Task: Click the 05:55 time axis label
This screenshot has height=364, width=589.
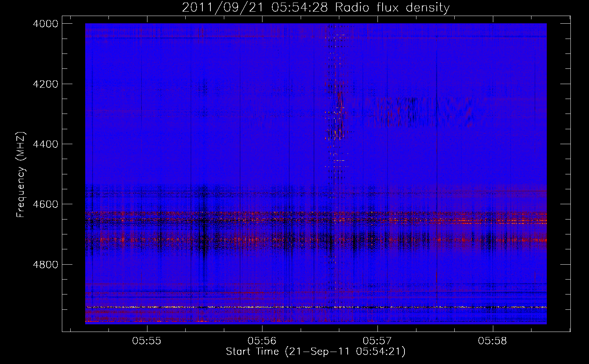Action: tap(147, 341)
